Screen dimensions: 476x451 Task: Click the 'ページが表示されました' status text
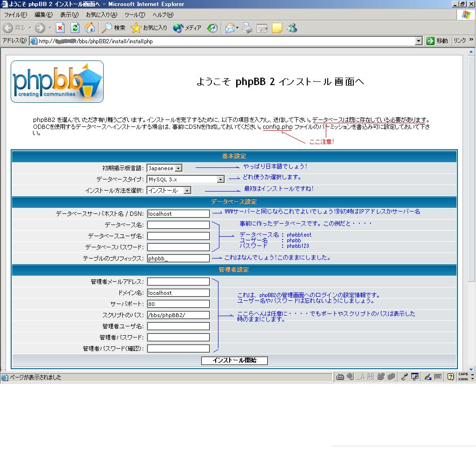click(35, 377)
